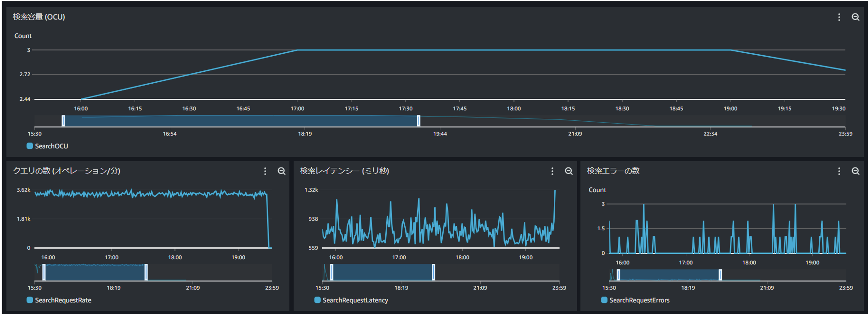Click the SearchRequestErrors blue legend swatch
This screenshot has height=314, width=868.
[x=604, y=300]
